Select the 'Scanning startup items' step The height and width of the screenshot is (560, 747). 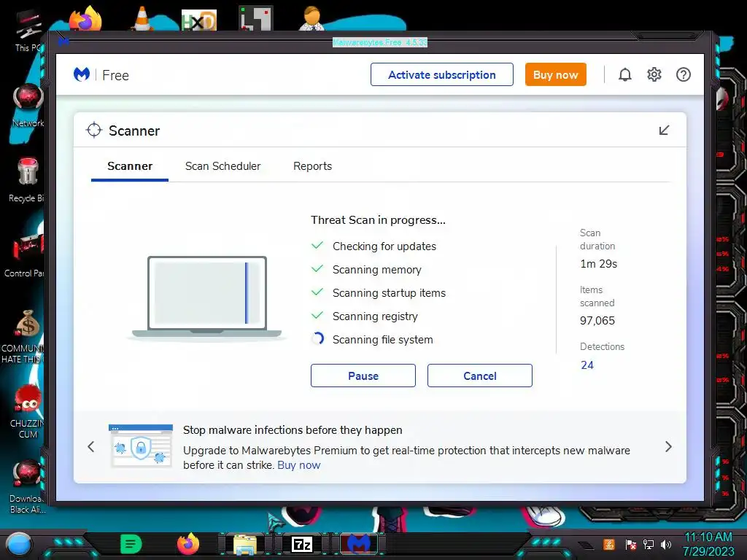point(389,293)
